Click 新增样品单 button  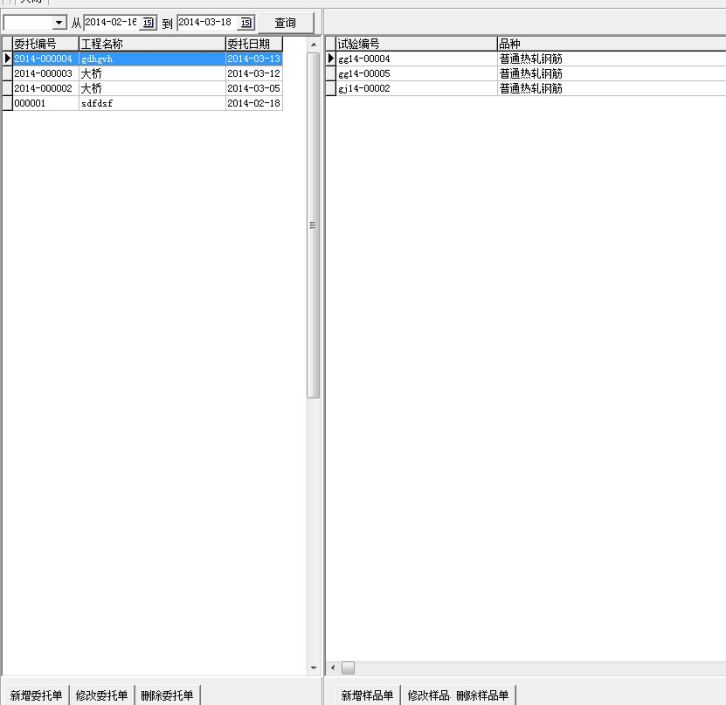tap(367, 695)
